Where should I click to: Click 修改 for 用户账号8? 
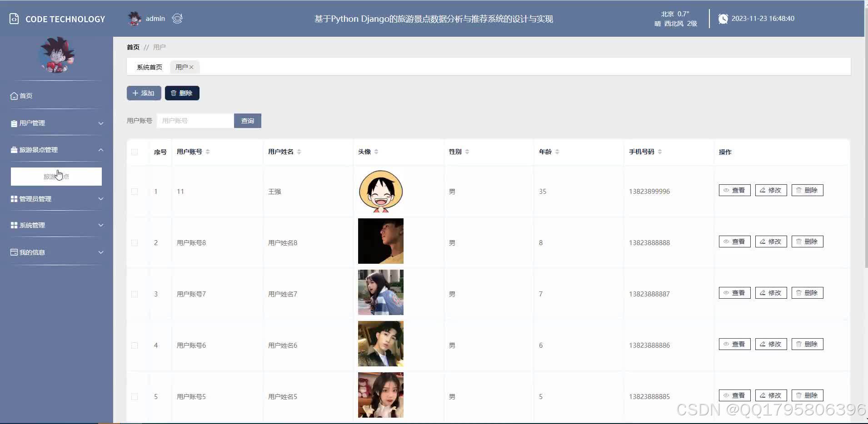[771, 242]
